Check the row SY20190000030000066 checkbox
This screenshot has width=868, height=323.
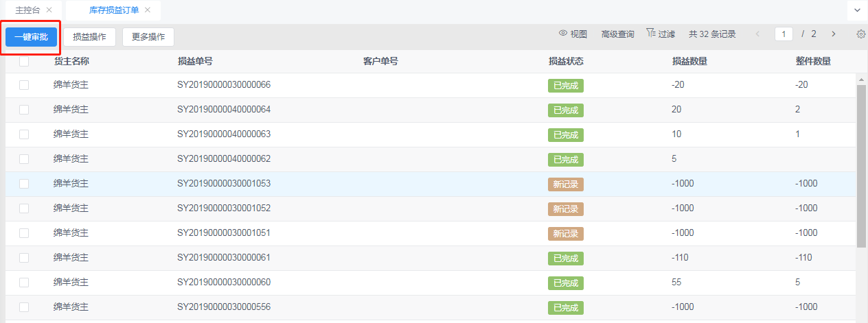[24, 85]
